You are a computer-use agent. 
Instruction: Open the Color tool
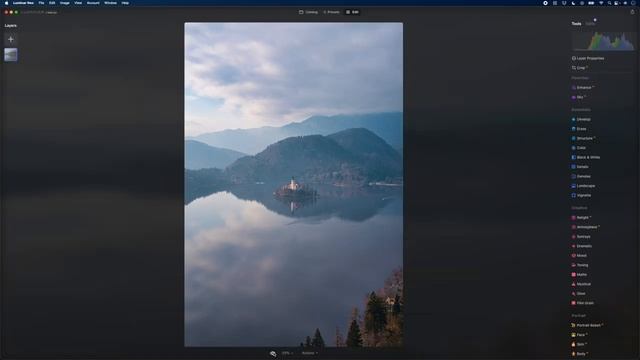click(x=579, y=148)
